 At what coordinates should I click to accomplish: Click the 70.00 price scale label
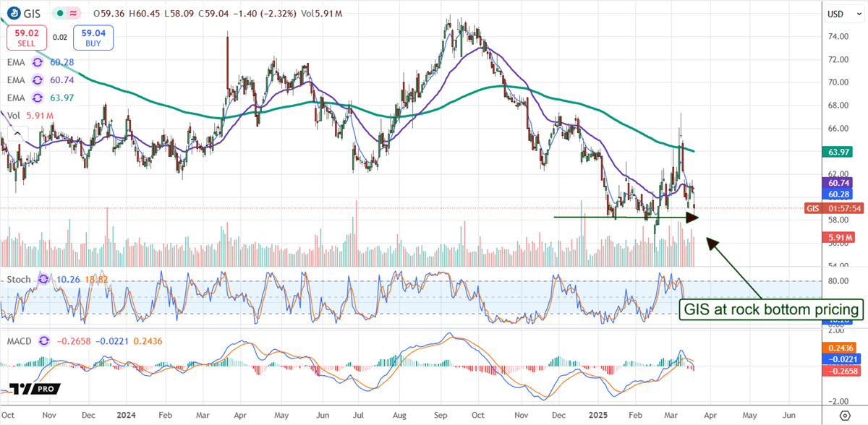coord(838,82)
